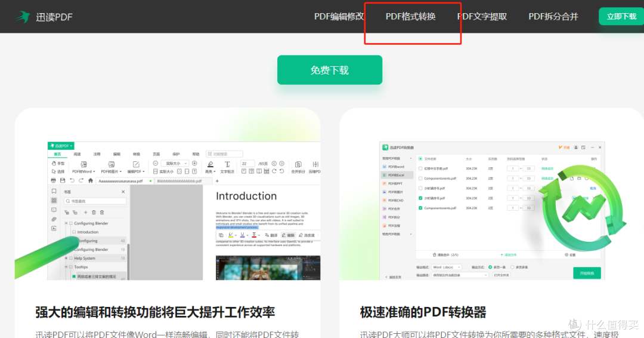The image size is (644, 338).
Task: Go to previous page arrow icon
Action: click(x=274, y=163)
